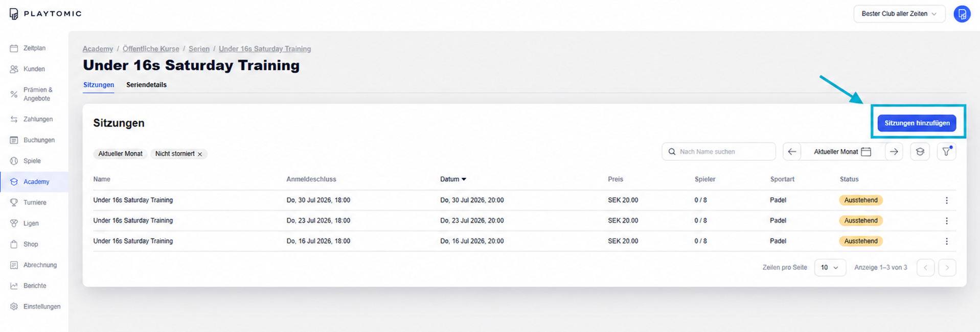Open Ligen medal icon in sidebar
Screen dimensions: 980x332
(14, 223)
